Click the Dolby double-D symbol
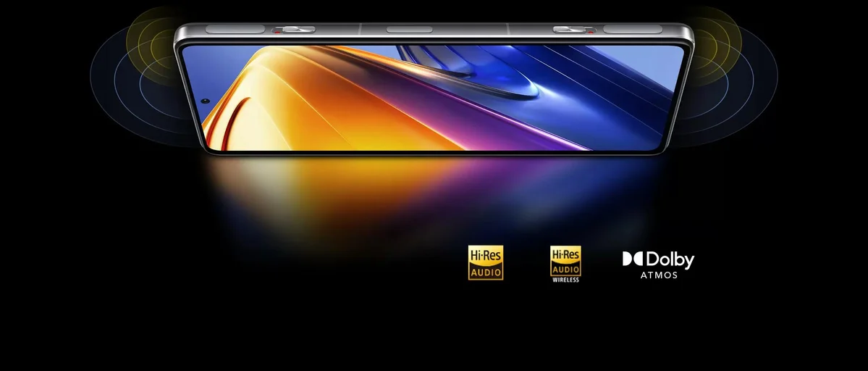This screenshot has width=868, height=371. 632,259
